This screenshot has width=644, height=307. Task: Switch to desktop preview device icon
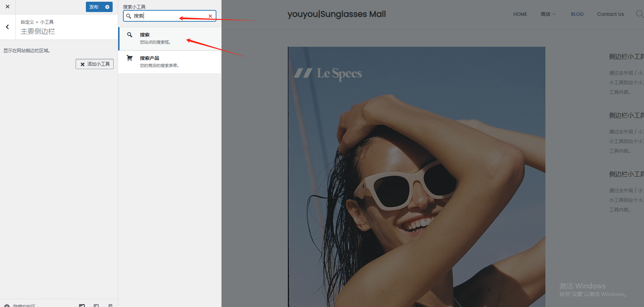click(x=82, y=305)
